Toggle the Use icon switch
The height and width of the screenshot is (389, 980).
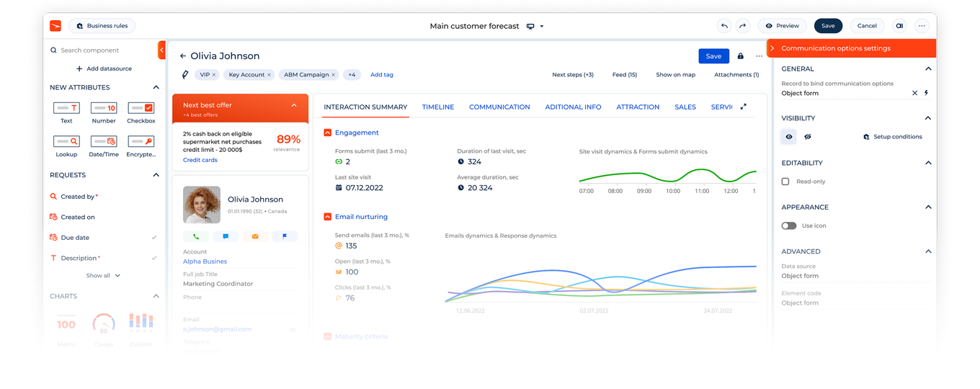pyautogui.click(x=789, y=225)
